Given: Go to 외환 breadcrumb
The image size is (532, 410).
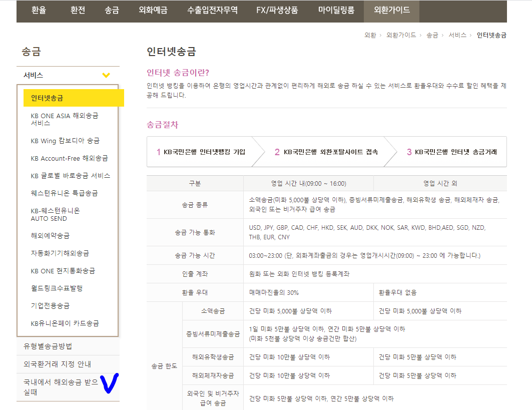Looking at the screenshot, I should [370, 36].
